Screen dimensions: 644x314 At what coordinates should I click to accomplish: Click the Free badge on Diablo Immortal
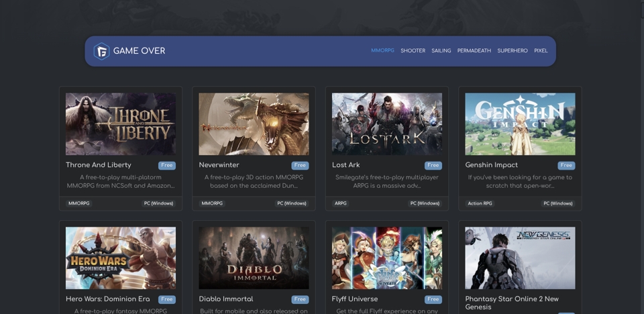click(x=300, y=299)
